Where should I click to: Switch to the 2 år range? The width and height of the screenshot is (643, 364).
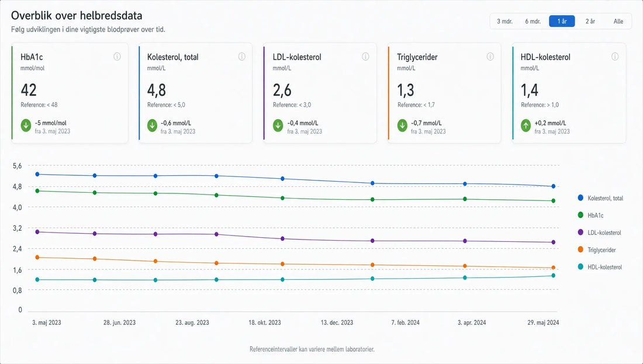590,21
